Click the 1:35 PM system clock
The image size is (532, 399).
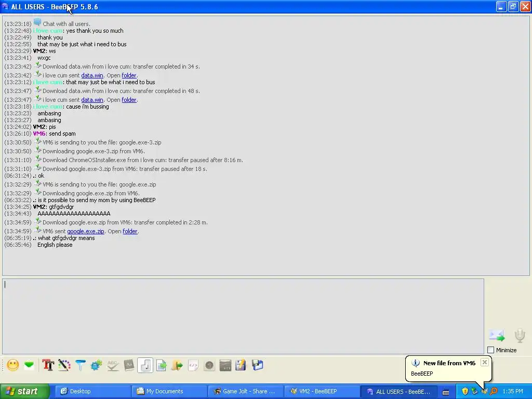[513, 392]
